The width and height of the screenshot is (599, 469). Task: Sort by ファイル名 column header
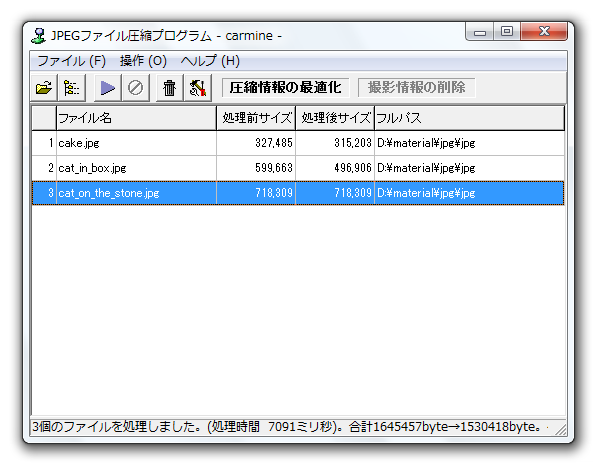pyautogui.click(x=136, y=118)
